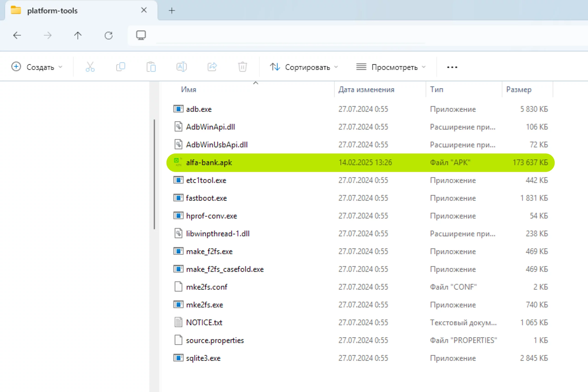
Task: Add a new tab with plus button
Action: click(x=172, y=11)
